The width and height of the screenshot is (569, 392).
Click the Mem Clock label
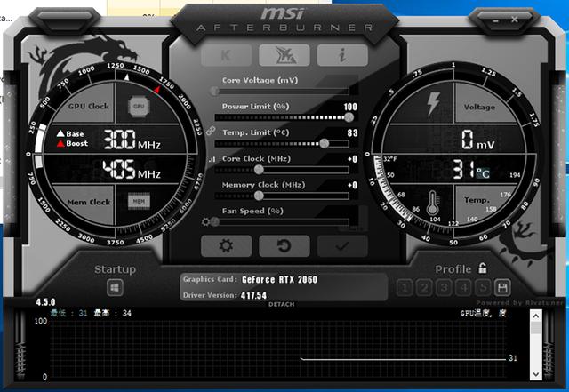pos(89,202)
